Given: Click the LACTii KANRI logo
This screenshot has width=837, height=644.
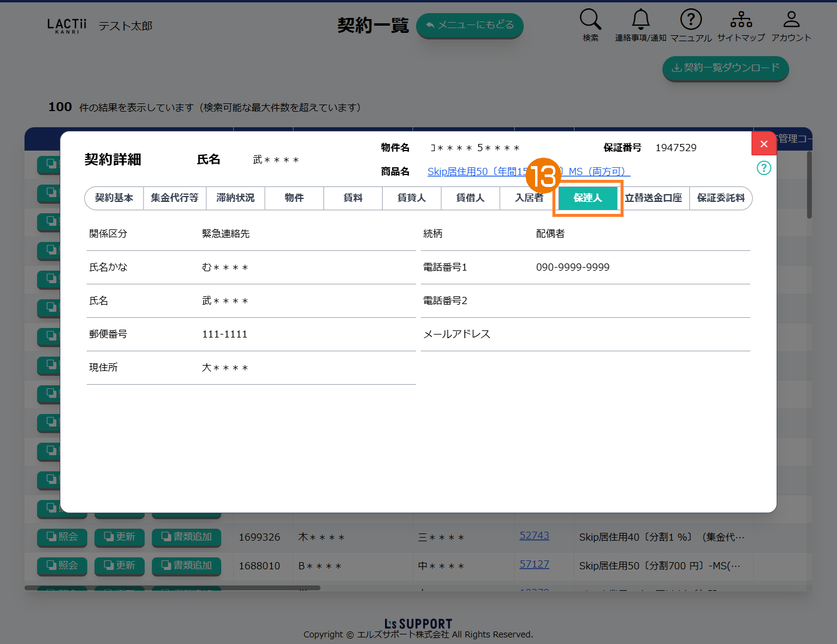Looking at the screenshot, I should pos(66,26).
